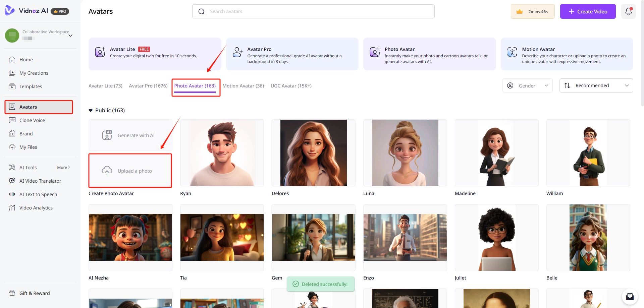Open Clone Voice from the sidebar
The width and height of the screenshot is (644, 308).
pos(32,120)
